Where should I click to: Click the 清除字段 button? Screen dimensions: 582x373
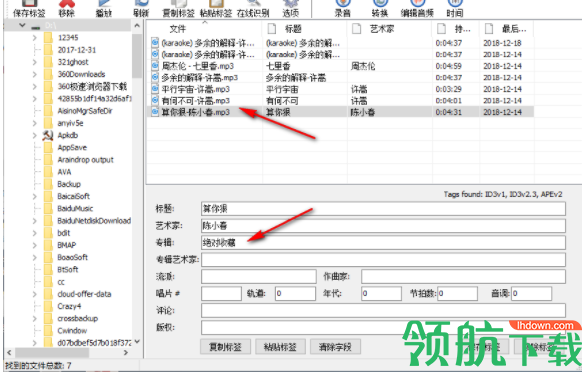pos(335,347)
